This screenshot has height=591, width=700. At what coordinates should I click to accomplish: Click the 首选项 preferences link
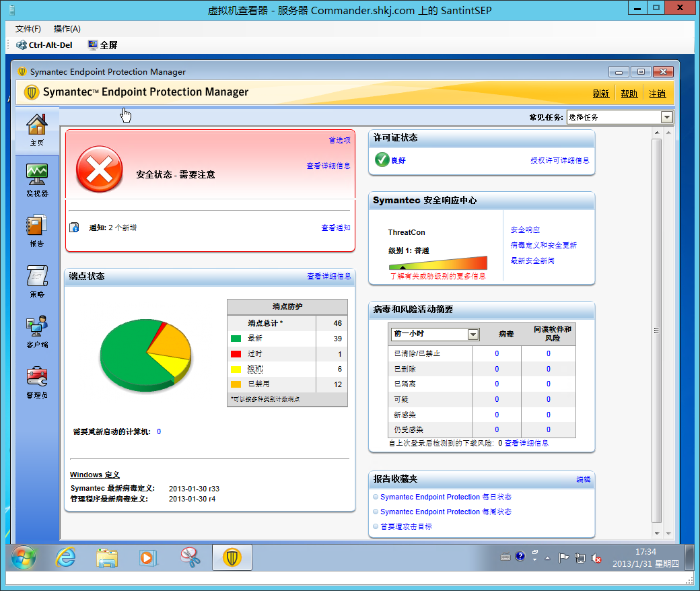click(340, 140)
